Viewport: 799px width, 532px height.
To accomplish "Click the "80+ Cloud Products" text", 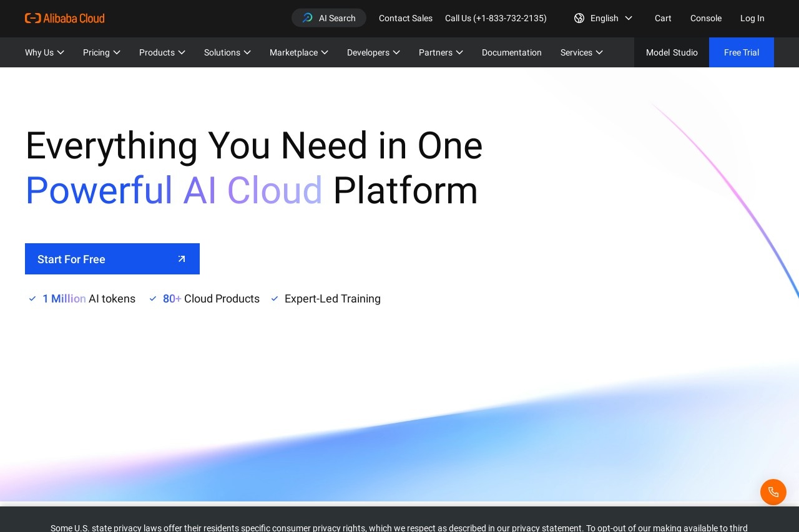I will point(211,299).
